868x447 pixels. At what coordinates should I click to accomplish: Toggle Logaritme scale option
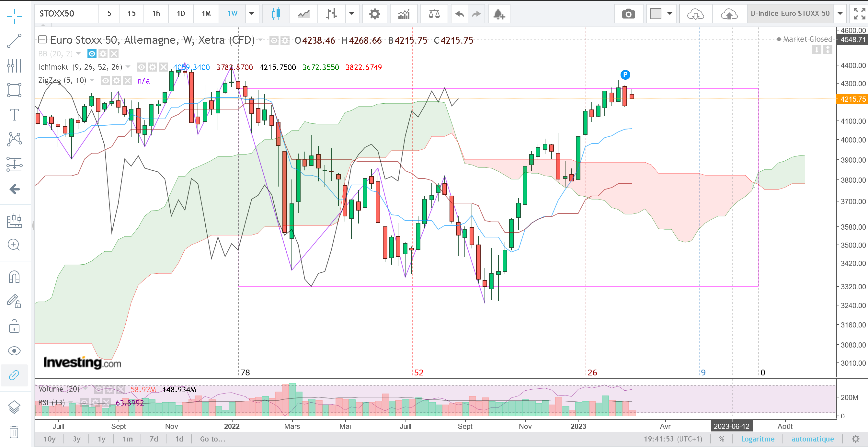pyautogui.click(x=758, y=439)
